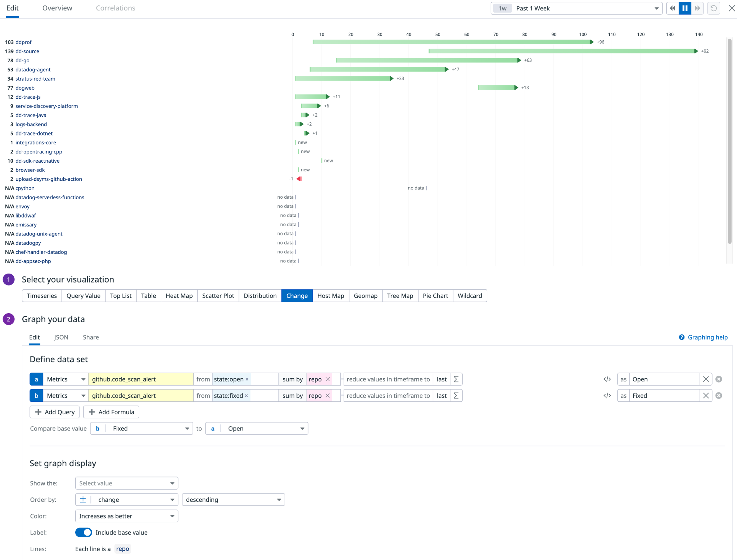Switch to the JSON tab
The image size is (737, 560).
point(61,337)
